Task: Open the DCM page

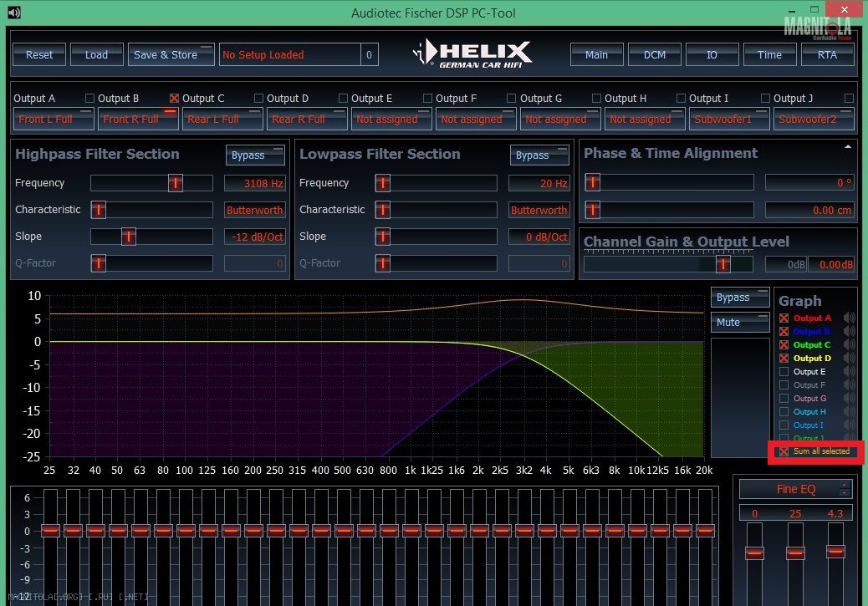Action: pyautogui.click(x=654, y=54)
